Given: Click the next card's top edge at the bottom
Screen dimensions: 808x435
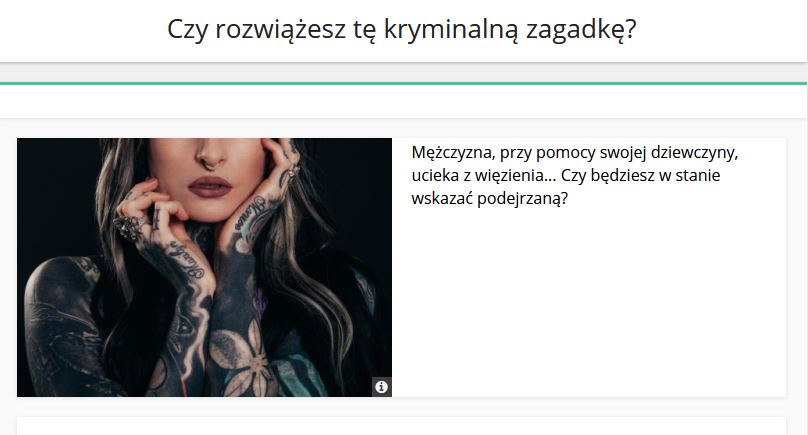Looking at the screenshot, I should click(401, 426).
